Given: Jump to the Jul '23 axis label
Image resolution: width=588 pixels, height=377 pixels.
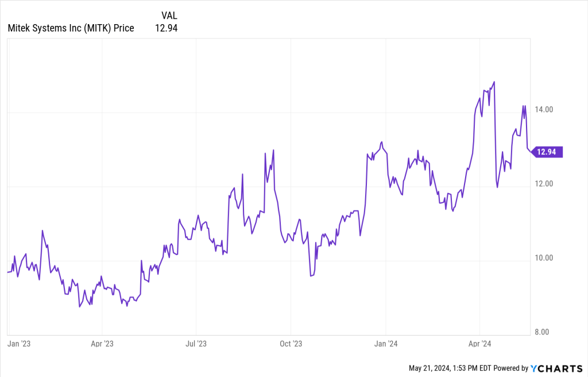Looking at the screenshot, I should [x=196, y=344].
